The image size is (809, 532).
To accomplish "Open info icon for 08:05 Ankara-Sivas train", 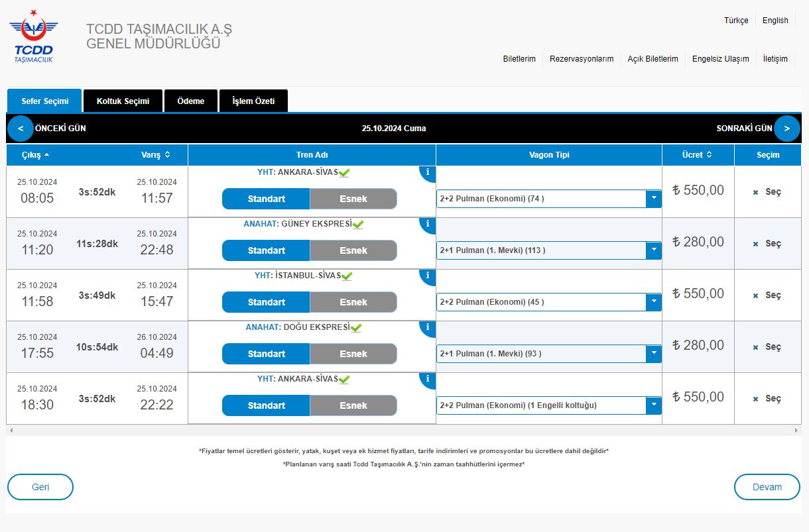I will (x=428, y=172).
